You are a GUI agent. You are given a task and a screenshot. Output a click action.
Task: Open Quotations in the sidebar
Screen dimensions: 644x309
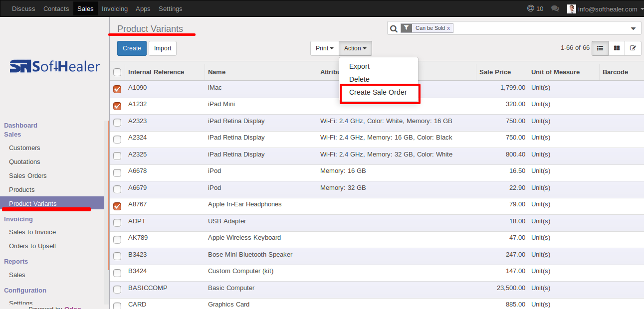[24, 162]
